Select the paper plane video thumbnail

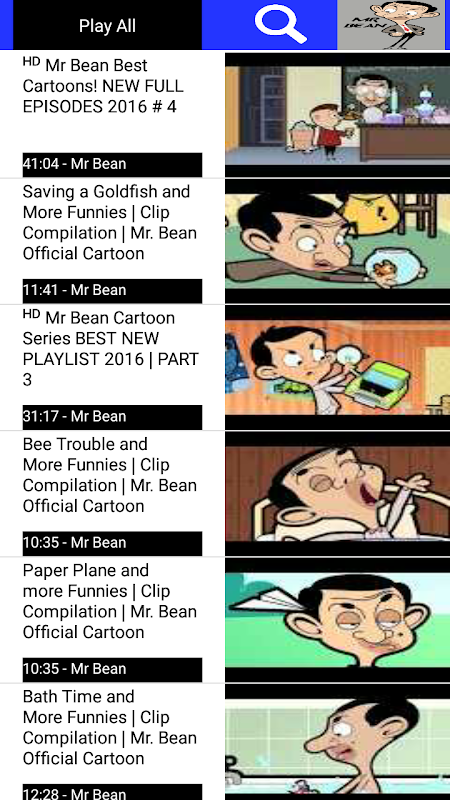click(337, 619)
